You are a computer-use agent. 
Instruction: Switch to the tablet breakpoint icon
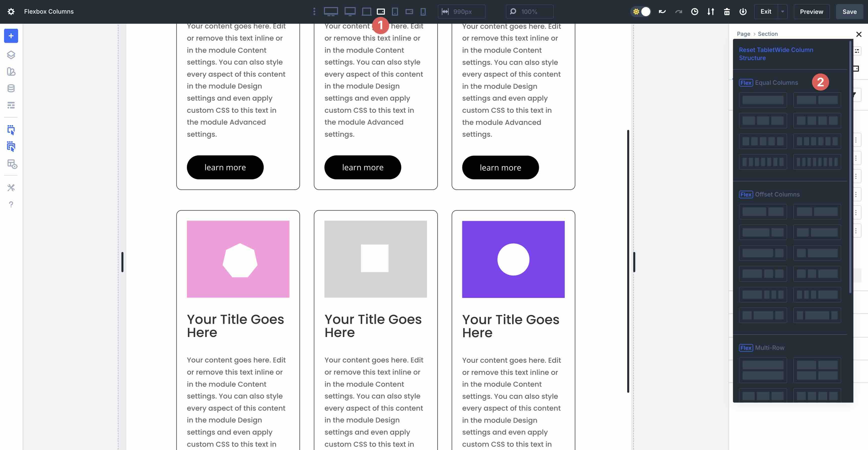pos(394,11)
